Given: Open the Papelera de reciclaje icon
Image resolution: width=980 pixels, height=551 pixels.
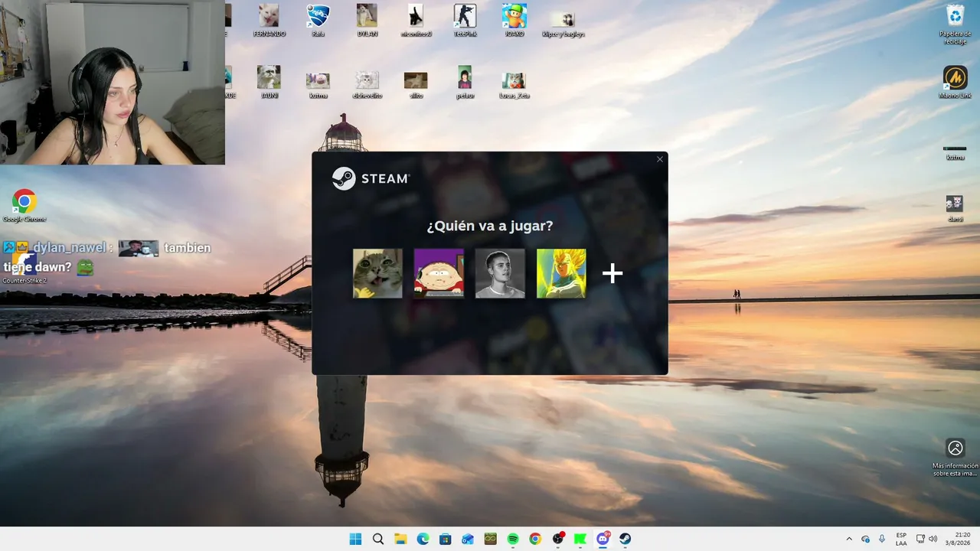Looking at the screenshot, I should pyautogui.click(x=955, y=24).
